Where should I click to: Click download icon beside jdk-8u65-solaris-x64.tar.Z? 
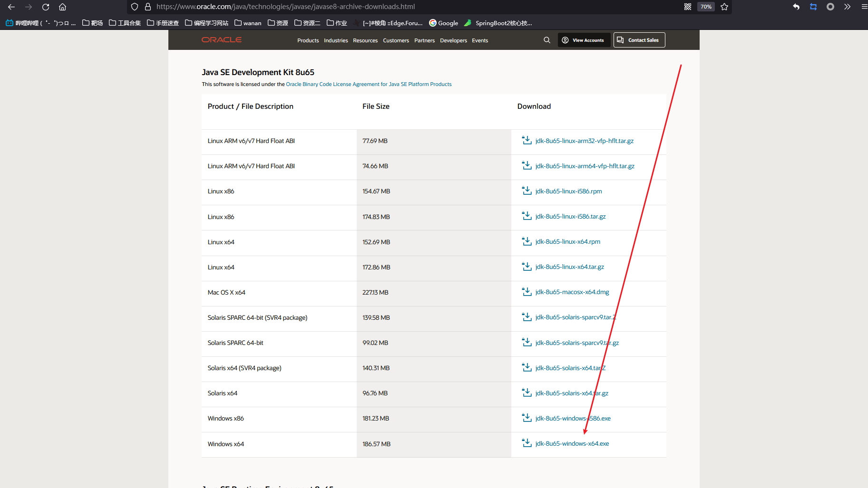[527, 367]
